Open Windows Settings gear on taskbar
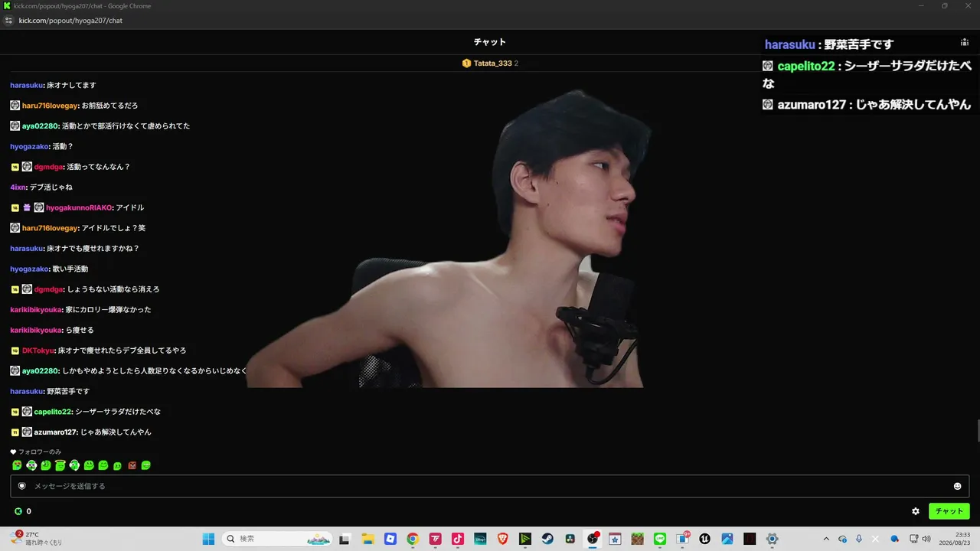 [x=772, y=539]
